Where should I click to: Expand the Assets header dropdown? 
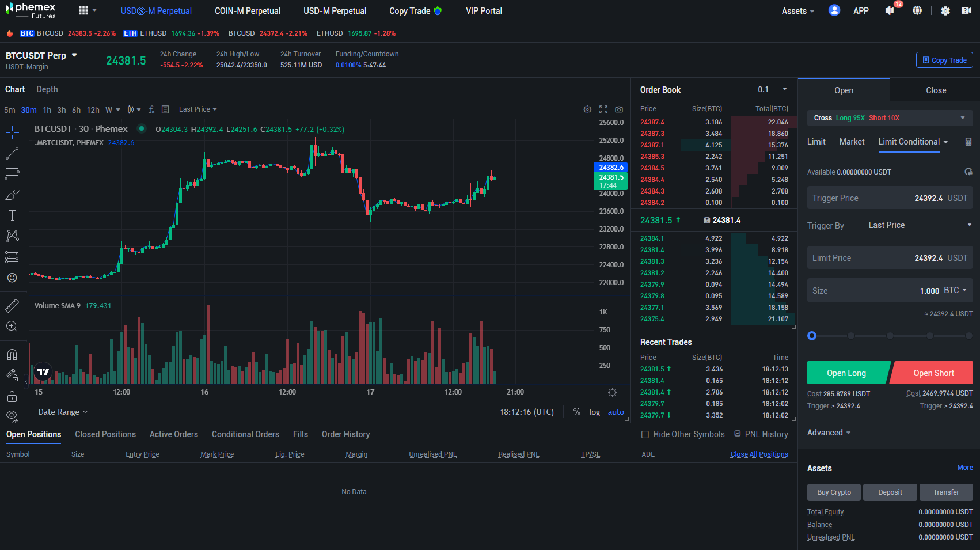tap(798, 11)
